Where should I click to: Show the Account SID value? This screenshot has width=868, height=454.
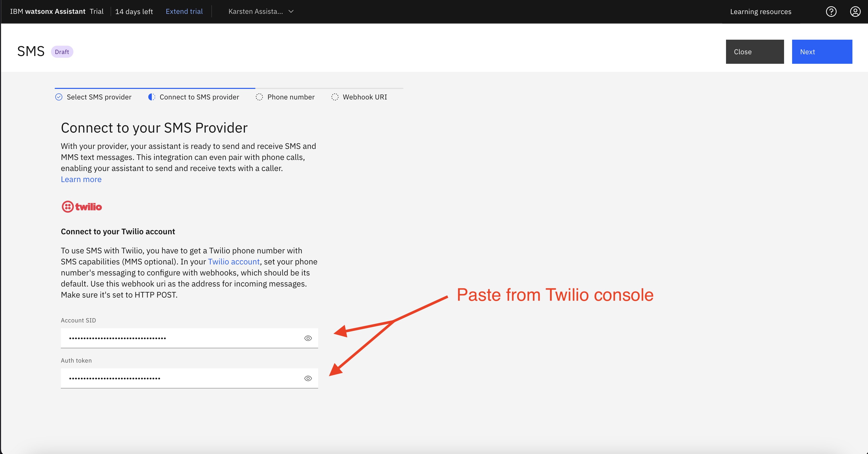pos(308,338)
